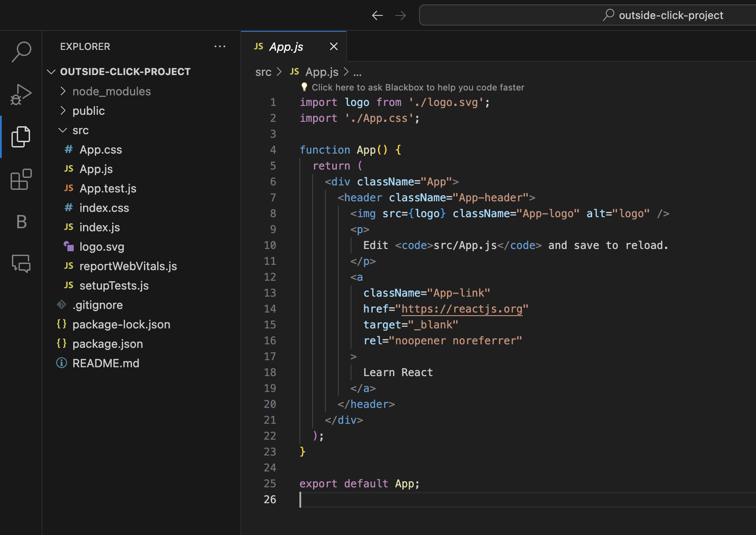Expand the node_modules folder
The width and height of the screenshot is (756, 535).
(111, 91)
